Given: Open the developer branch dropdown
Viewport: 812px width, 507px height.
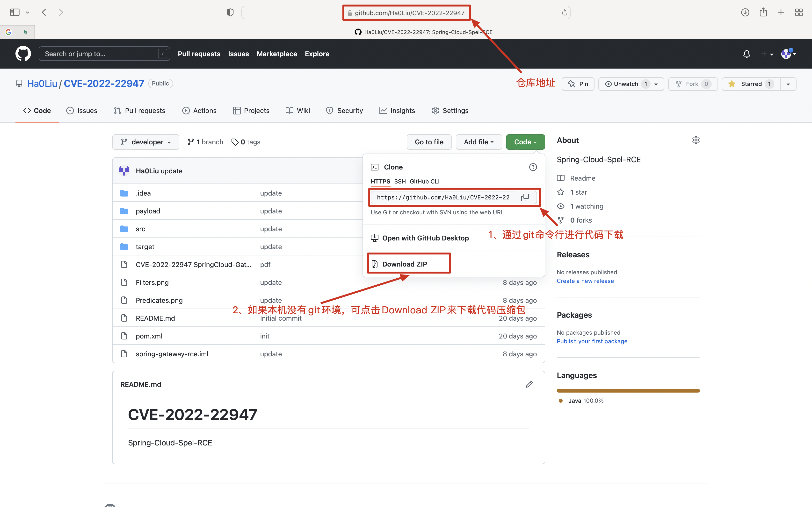Looking at the screenshot, I should (146, 142).
